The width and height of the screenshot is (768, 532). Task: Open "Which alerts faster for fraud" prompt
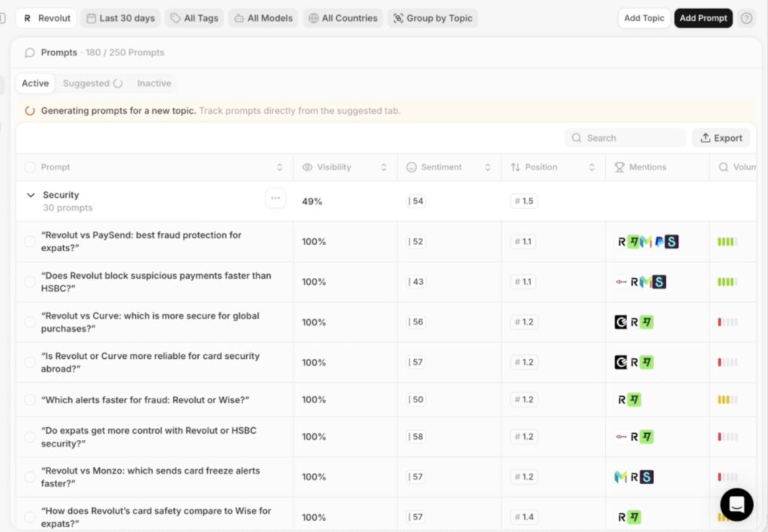click(145, 400)
